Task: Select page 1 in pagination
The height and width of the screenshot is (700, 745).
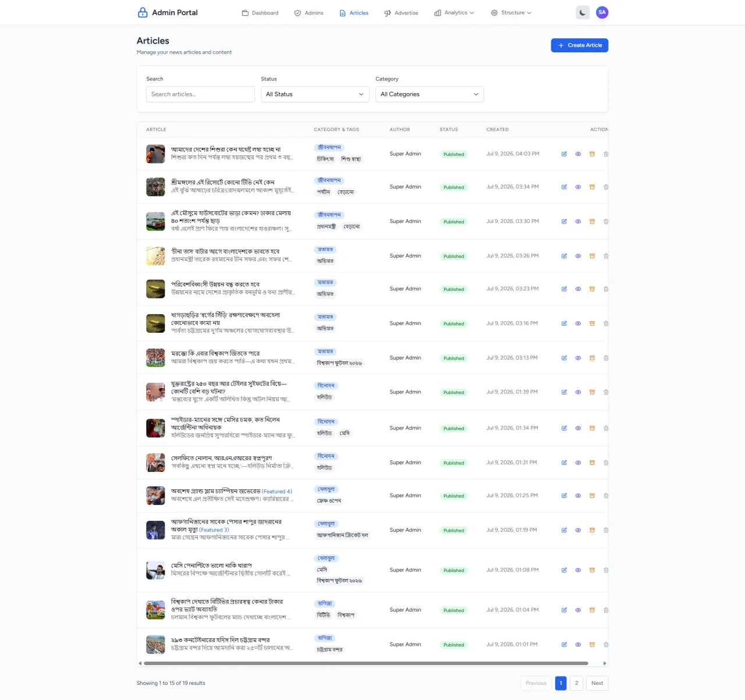Action: click(x=561, y=683)
